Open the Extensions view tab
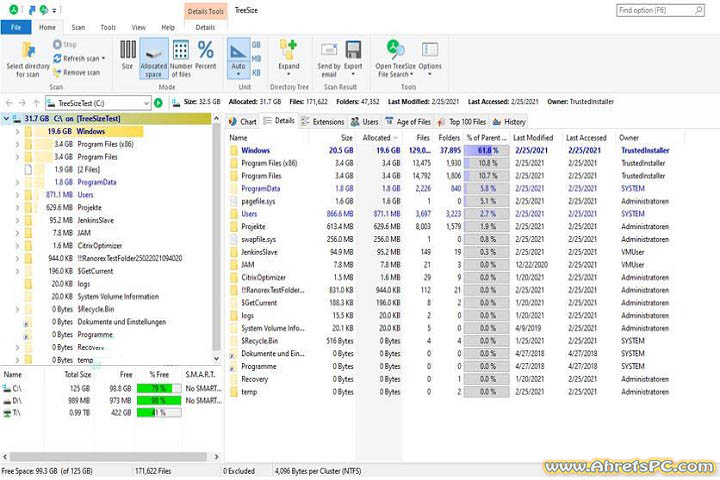This screenshot has height=480, width=720. tap(322, 121)
